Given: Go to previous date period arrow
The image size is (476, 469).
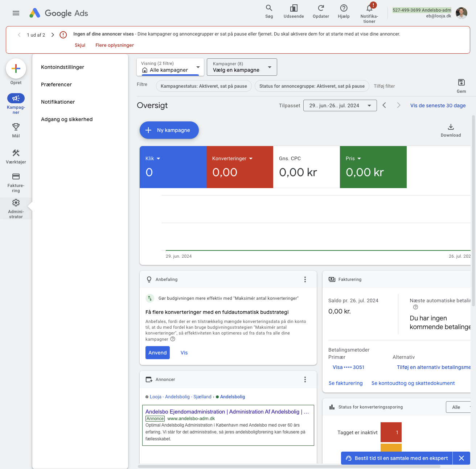Looking at the screenshot, I should point(384,105).
